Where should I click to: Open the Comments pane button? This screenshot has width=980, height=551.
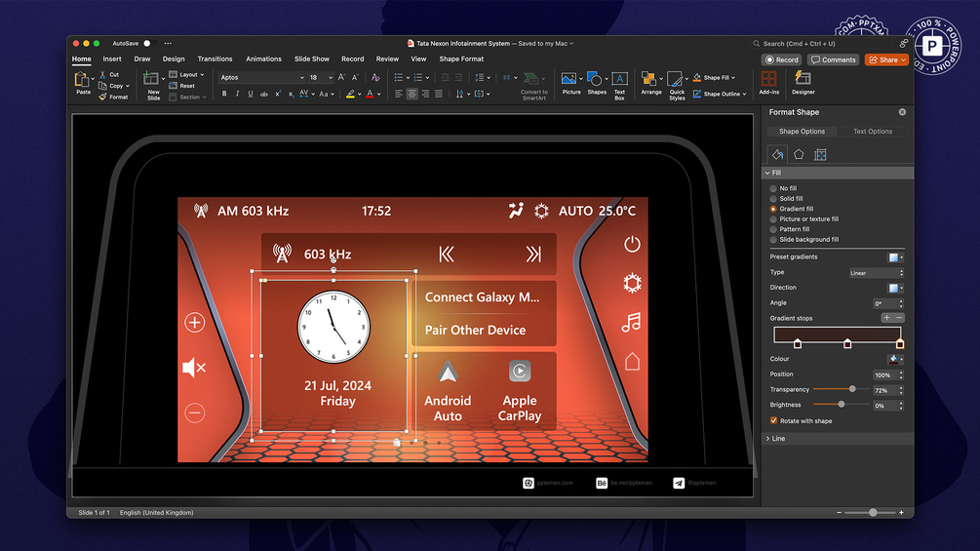(x=833, y=59)
